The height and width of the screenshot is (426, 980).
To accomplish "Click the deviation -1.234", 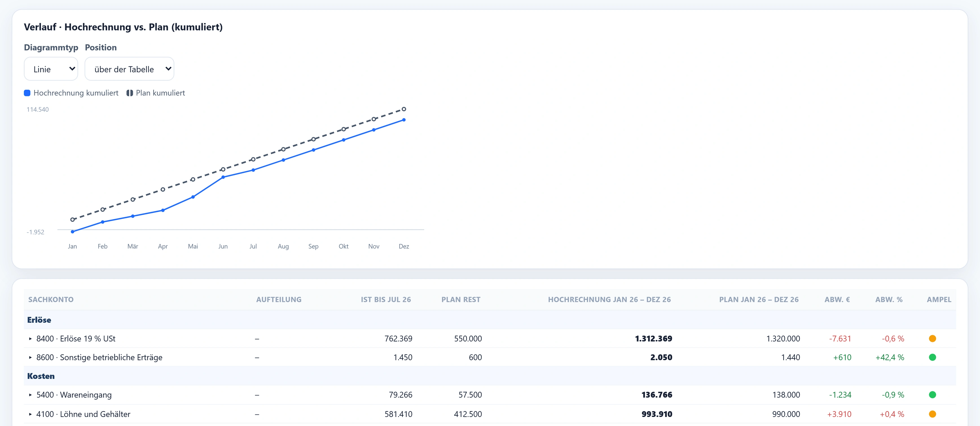I will tap(840, 395).
